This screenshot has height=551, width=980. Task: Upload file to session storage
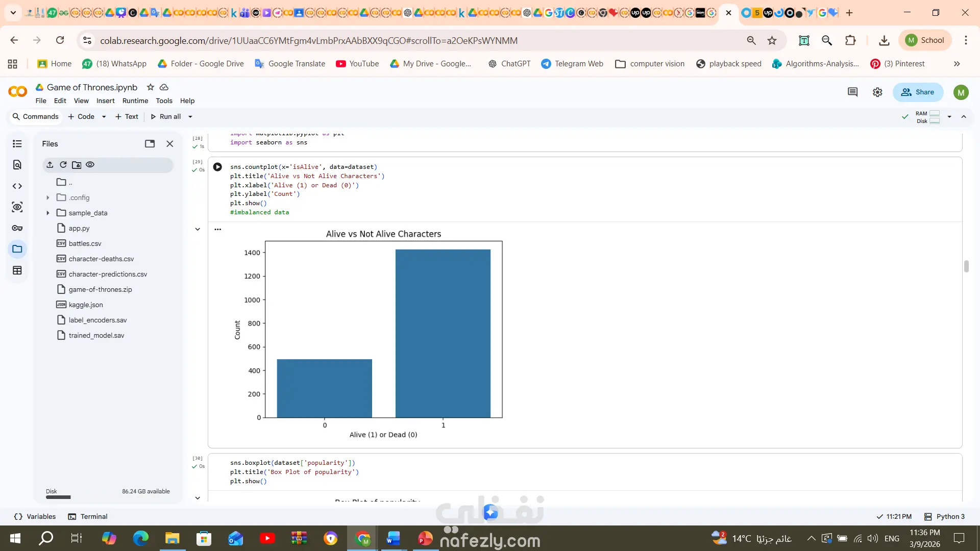(x=50, y=165)
